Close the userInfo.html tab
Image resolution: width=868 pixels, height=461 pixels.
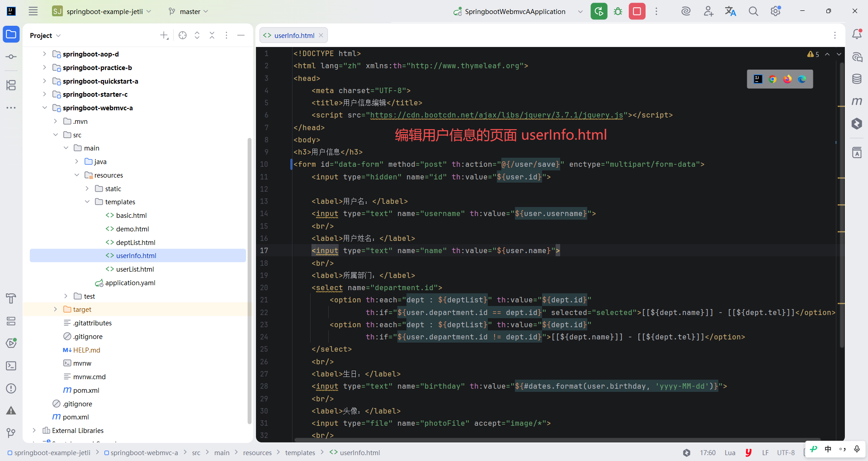(321, 35)
